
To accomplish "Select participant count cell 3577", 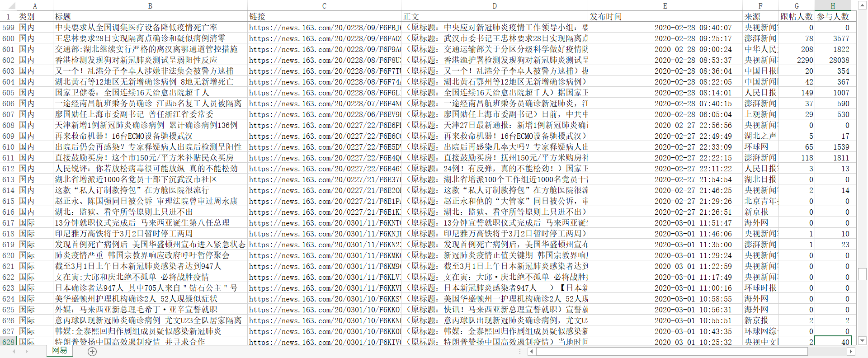I will [833, 38].
